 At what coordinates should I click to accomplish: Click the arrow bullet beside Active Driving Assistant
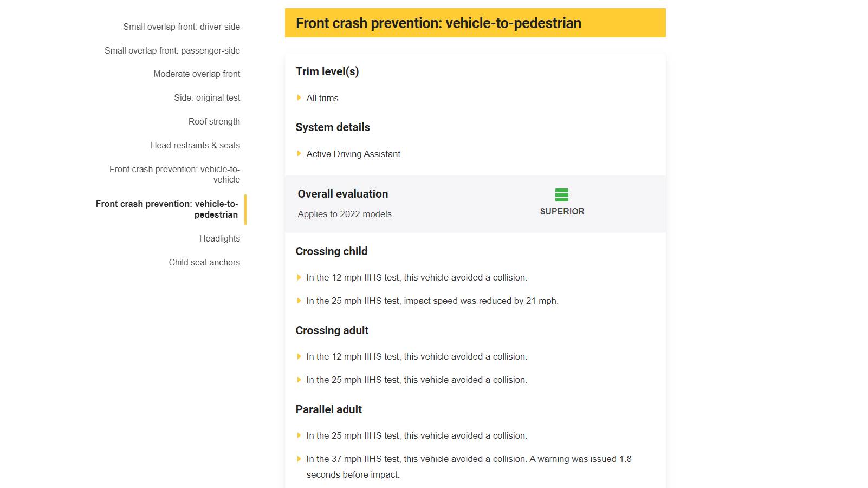click(x=299, y=154)
